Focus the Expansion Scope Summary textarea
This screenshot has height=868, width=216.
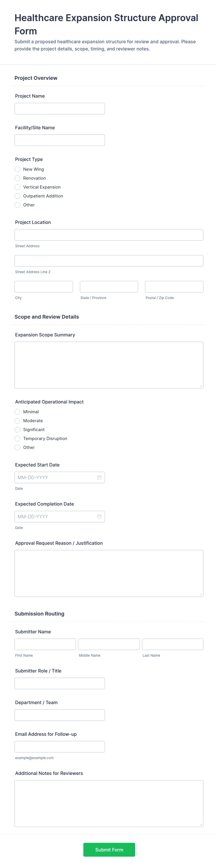(109, 365)
